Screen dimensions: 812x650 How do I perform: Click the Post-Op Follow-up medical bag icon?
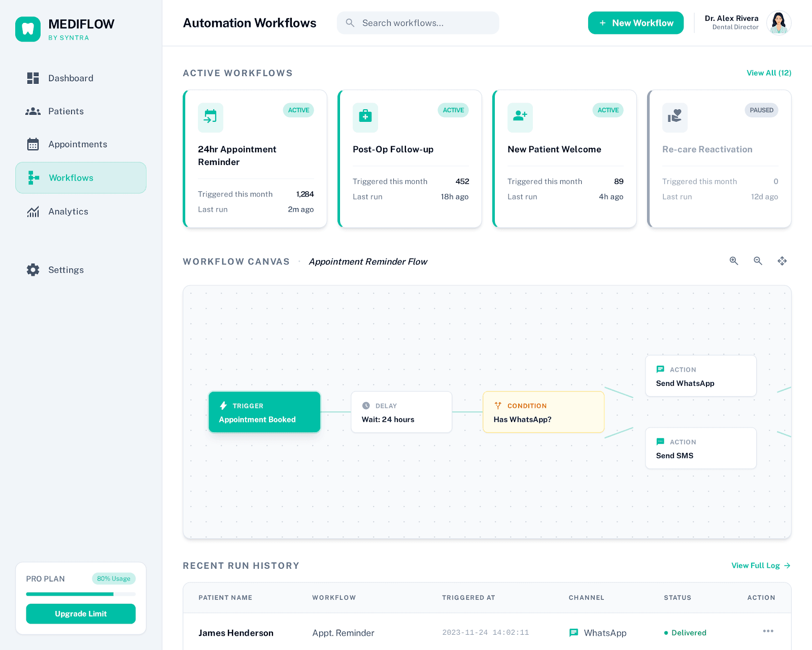365,117
